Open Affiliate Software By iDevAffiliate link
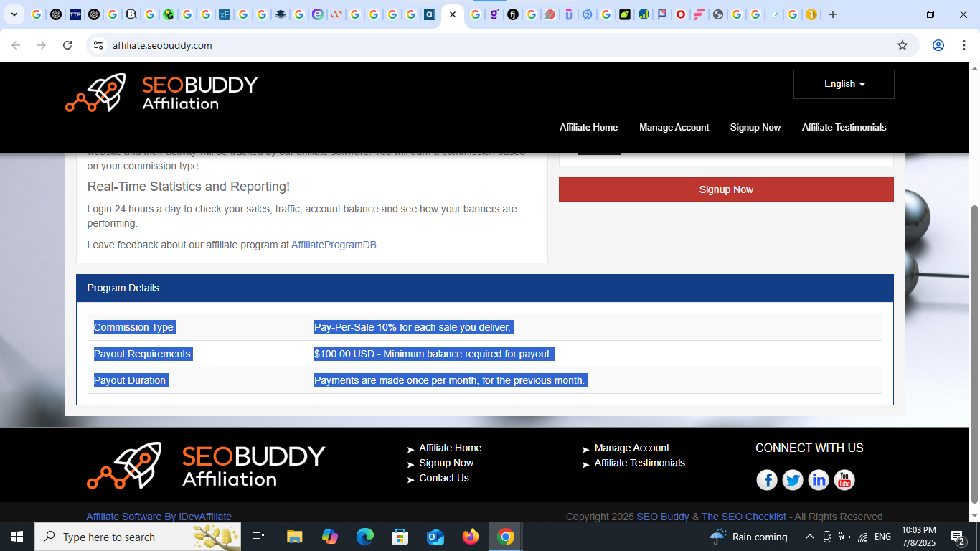This screenshot has width=980, height=551. pos(159,517)
